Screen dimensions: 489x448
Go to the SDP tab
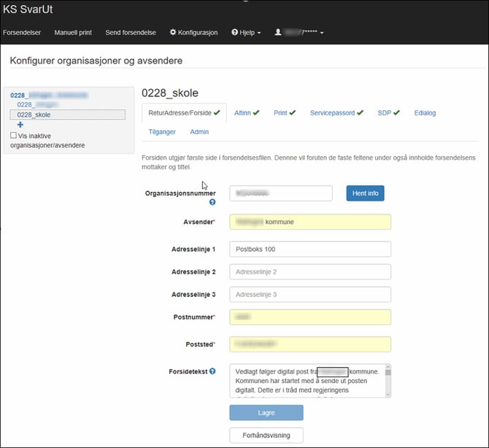coord(388,113)
